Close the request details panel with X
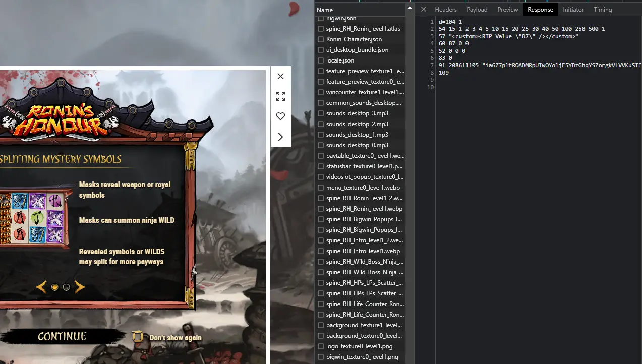Image resolution: width=642 pixels, height=364 pixels. point(424,10)
